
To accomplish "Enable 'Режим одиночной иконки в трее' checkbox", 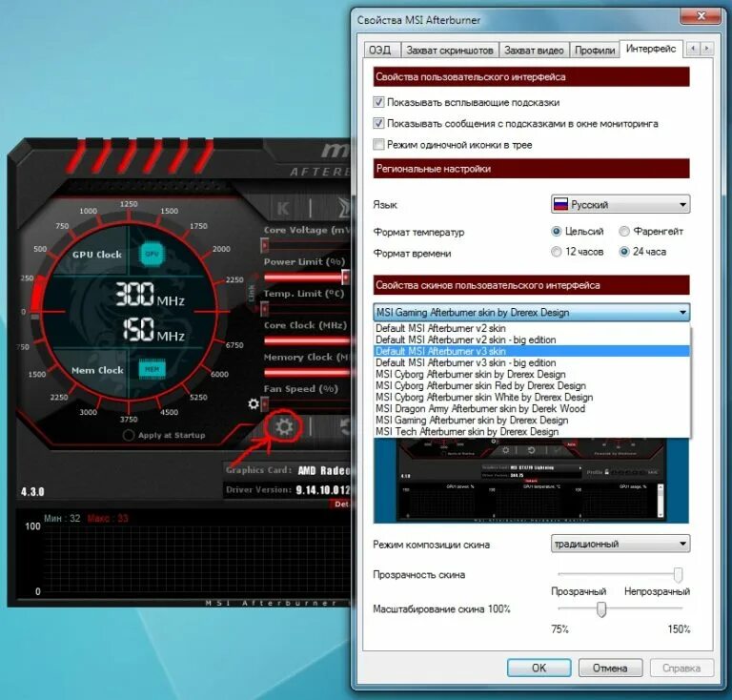I will pyautogui.click(x=378, y=144).
